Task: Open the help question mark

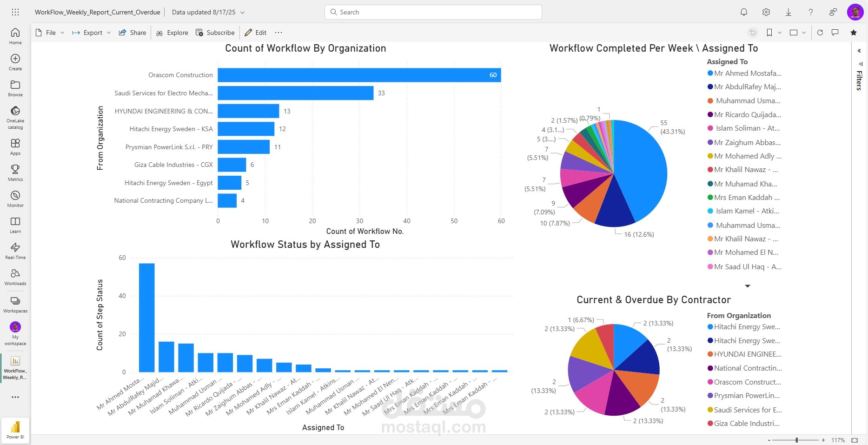Action: tap(811, 12)
